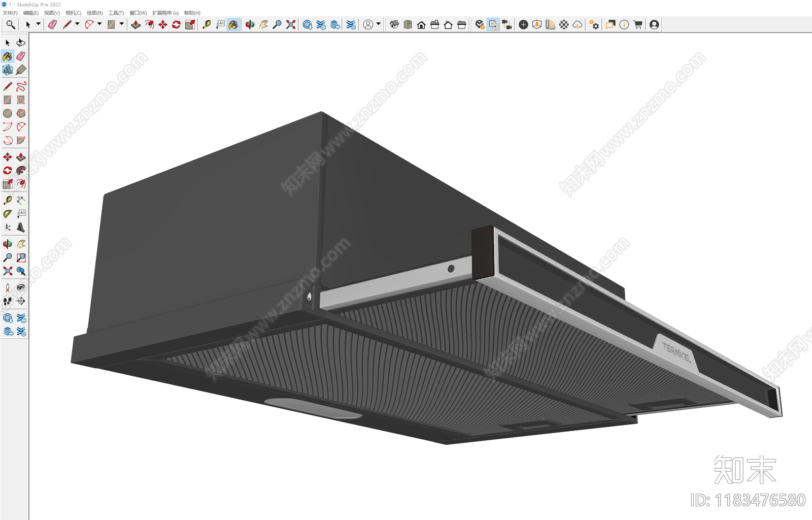The height and width of the screenshot is (520, 812).
Task: Open the shopping cart icon
Action: [638, 24]
